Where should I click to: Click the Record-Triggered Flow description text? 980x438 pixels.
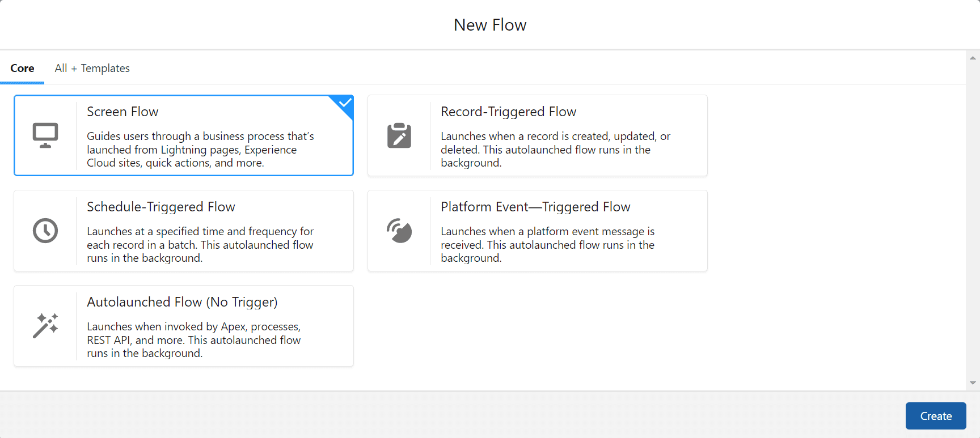click(555, 150)
